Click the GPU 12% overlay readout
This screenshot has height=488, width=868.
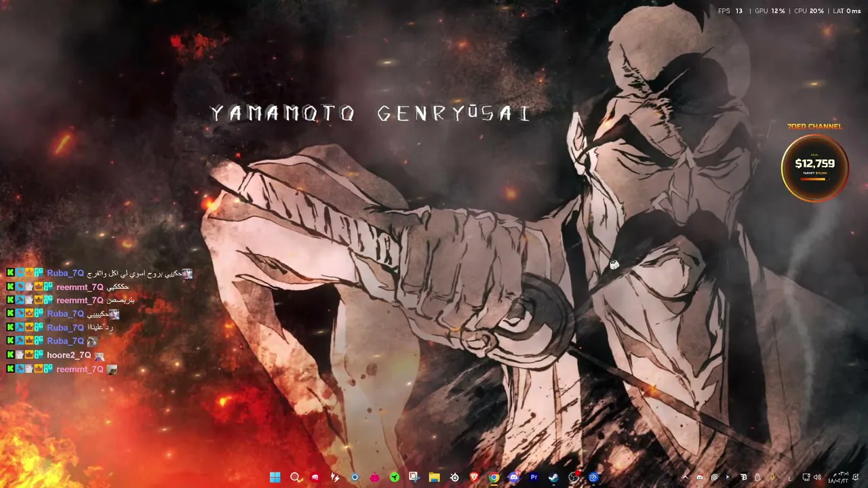[x=770, y=11]
